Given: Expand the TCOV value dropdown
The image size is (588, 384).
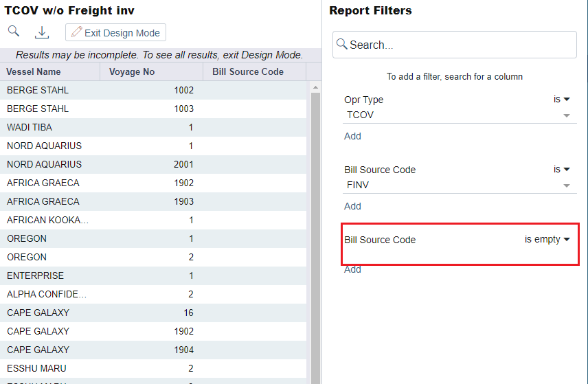Looking at the screenshot, I should coord(567,115).
